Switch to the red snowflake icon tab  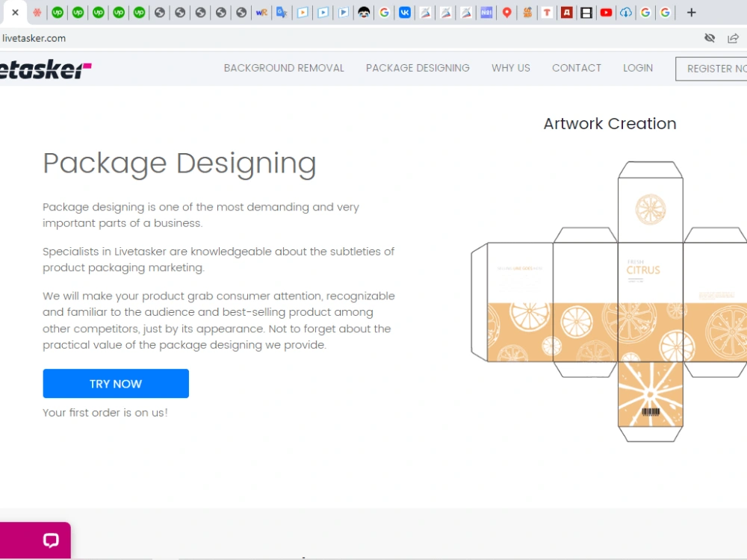click(37, 13)
